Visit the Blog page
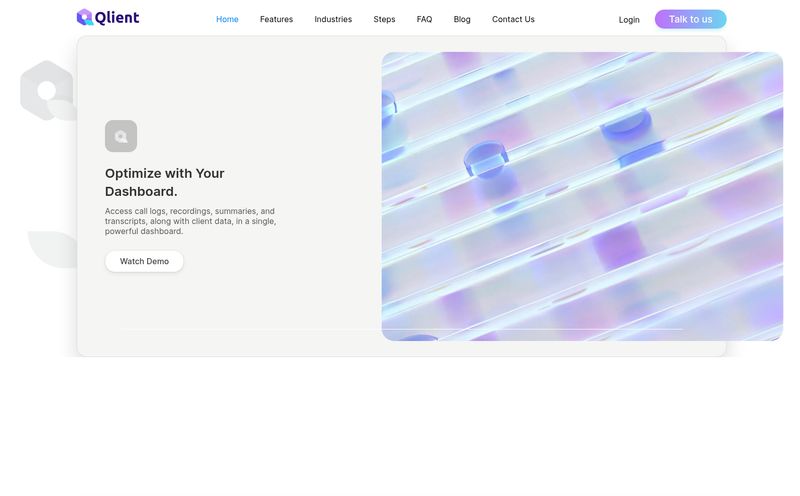Viewport: 800px width, 496px height. [x=462, y=19]
